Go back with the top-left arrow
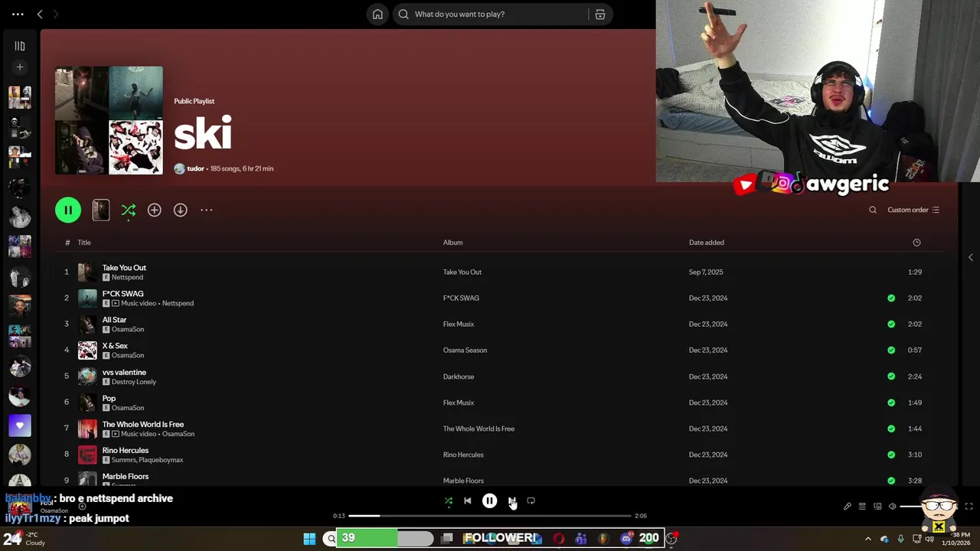Image resolution: width=980 pixels, height=551 pixels. [40, 14]
